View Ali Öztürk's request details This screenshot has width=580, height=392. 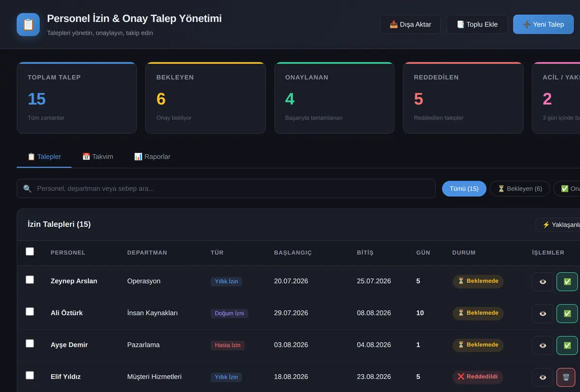click(x=543, y=314)
